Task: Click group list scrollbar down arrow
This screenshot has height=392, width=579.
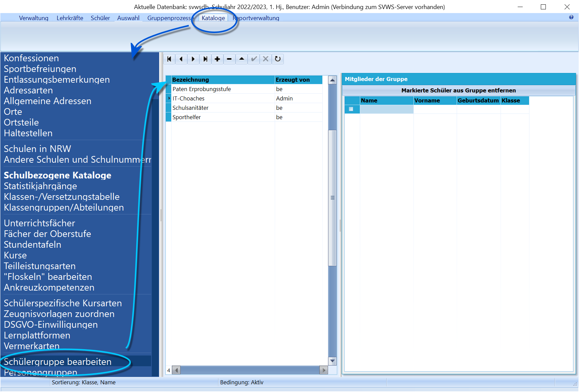Action: coord(332,361)
